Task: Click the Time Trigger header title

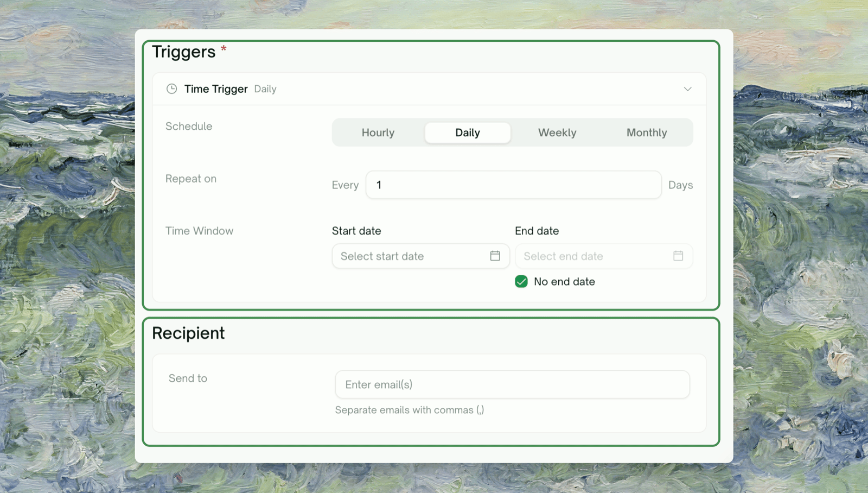Action: coord(216,89)
